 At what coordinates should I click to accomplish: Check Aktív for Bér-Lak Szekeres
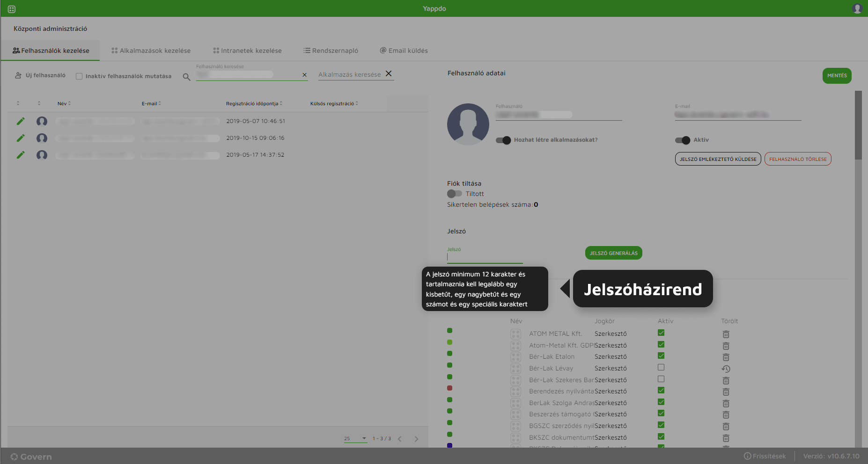point(661,379)
